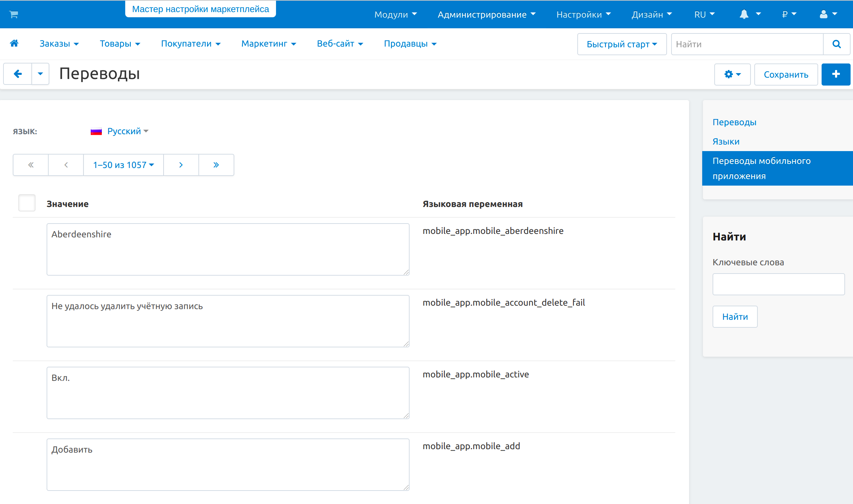Screen dimensions: 853x504
Task: Open the Администрирование menu
Action: tap(486, 14)
